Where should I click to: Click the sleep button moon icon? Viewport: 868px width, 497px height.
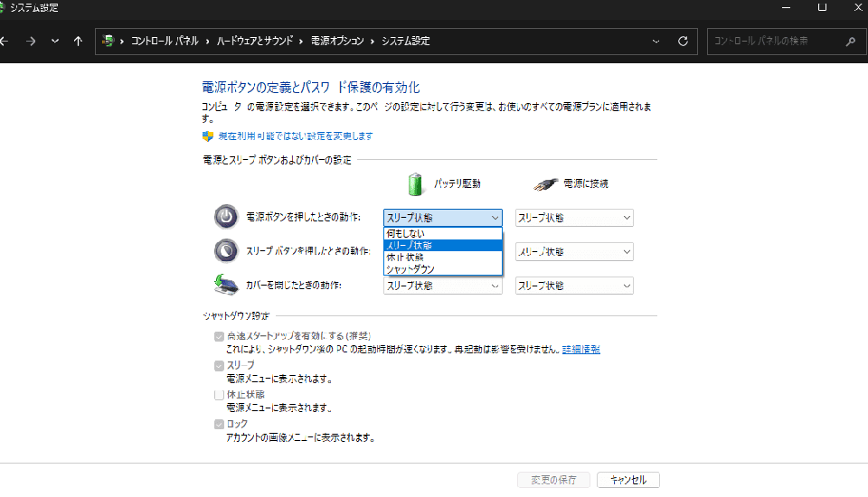pyautogui.click(x=226, y=250)
